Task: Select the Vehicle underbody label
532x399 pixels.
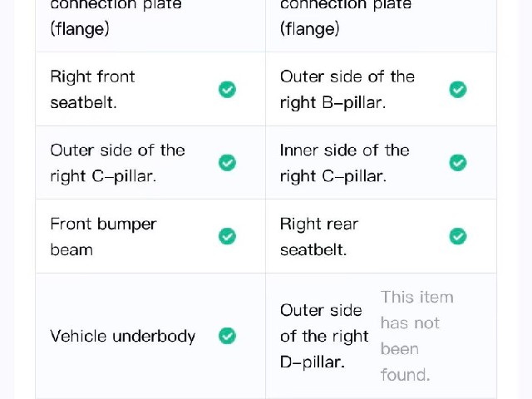Action: [x=123, y=336]
